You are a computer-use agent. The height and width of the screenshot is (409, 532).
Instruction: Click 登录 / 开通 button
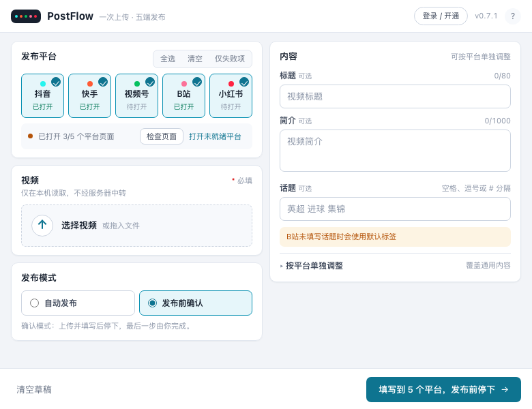point(441,16)
